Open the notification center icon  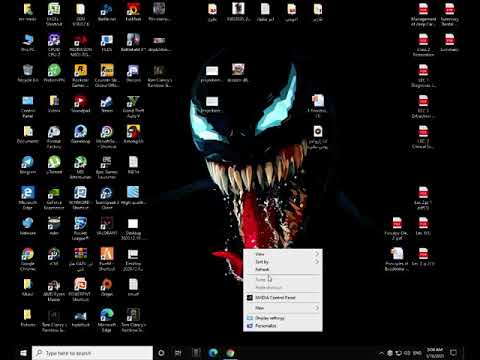454,353
